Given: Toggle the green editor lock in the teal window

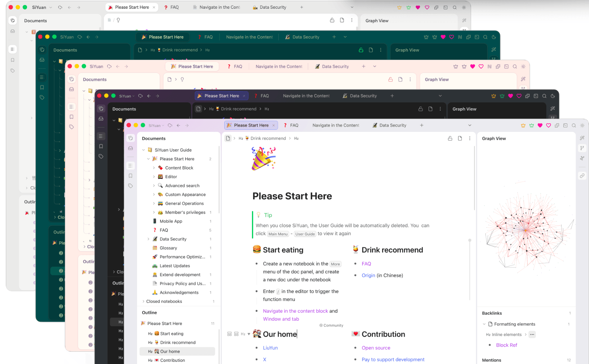Looking at the screenshot, I should point(361,50).
